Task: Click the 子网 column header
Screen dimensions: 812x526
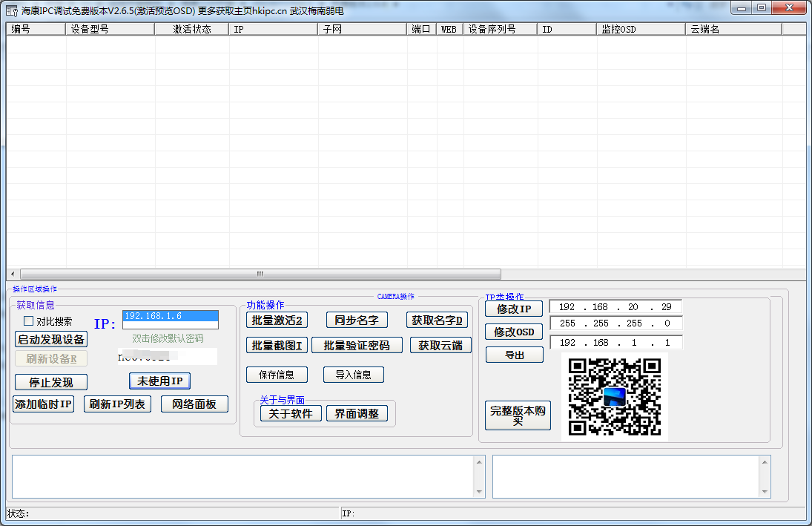Action: coord(363,29)
